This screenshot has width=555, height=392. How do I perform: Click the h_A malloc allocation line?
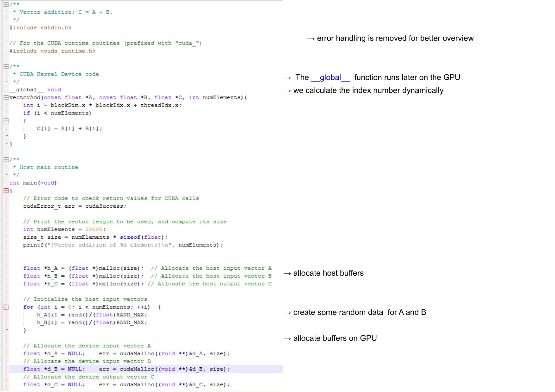coord(83,268)
